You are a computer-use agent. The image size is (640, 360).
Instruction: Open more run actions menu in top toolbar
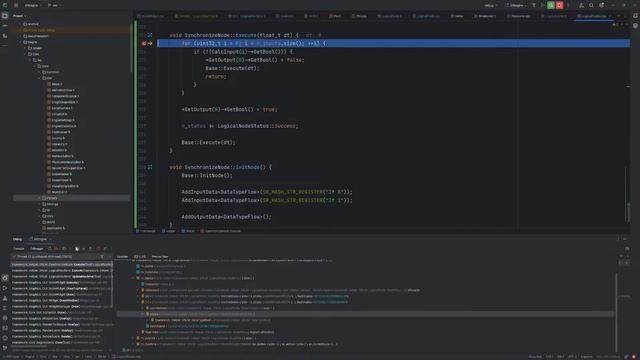pos(568,5)
